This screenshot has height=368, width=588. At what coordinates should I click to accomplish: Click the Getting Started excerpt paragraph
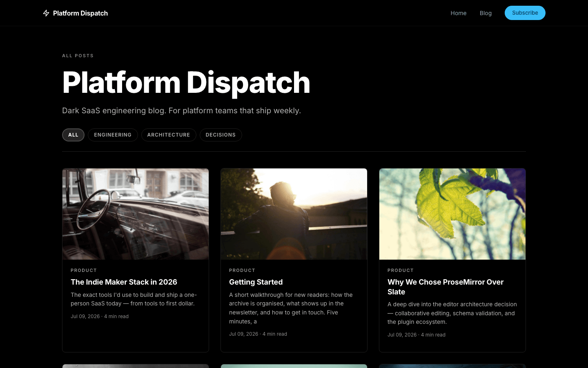(291, 308)
